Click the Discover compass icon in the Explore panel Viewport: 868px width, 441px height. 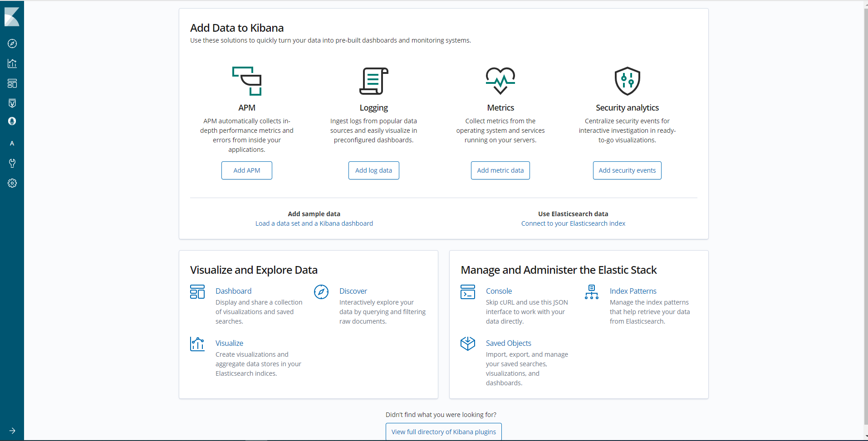coord(321,292)
